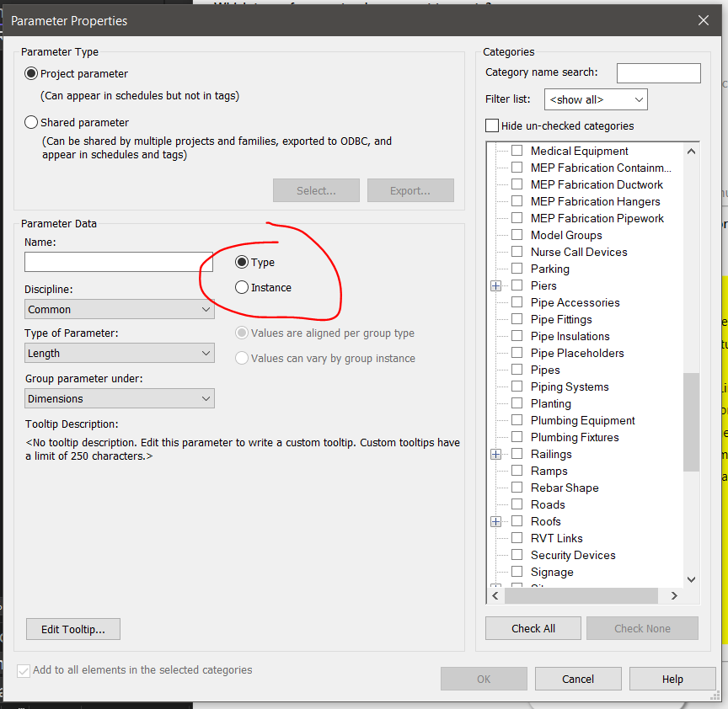The image size is (728, 709).
Task: Check the Security Devices category
Action: [517, 555]
